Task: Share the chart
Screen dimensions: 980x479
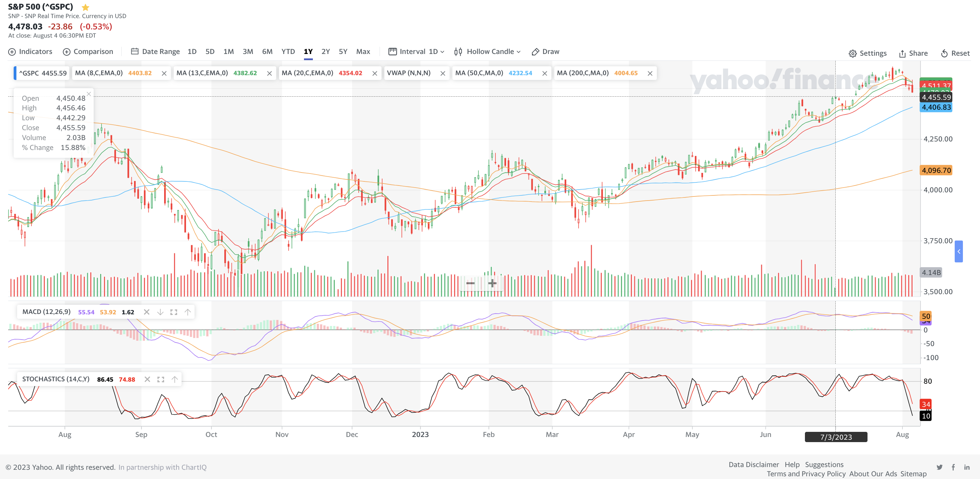Action: click(x=913, y=53)
